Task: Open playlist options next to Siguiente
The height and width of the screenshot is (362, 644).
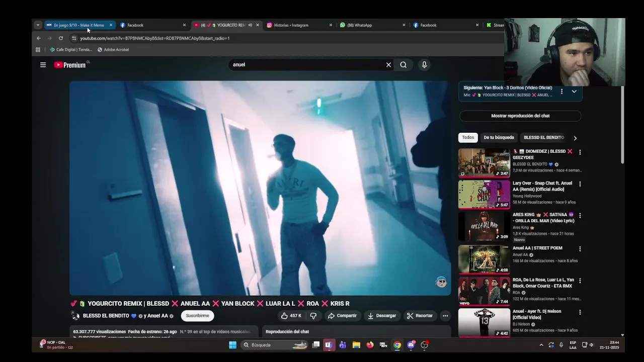Action: click(x=561, y=92)
